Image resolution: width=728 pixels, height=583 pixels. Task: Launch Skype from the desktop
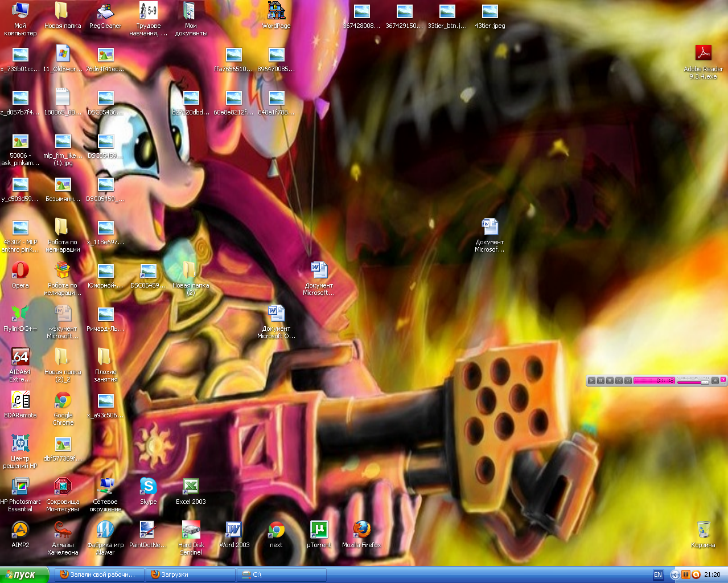pyautogui.click(x=148, y=491)
